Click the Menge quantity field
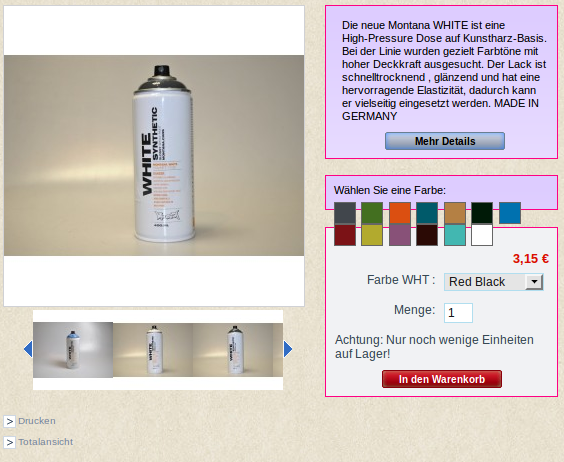Screen dimensions: 564x462 pyautogui.click(x=458, y=313)
